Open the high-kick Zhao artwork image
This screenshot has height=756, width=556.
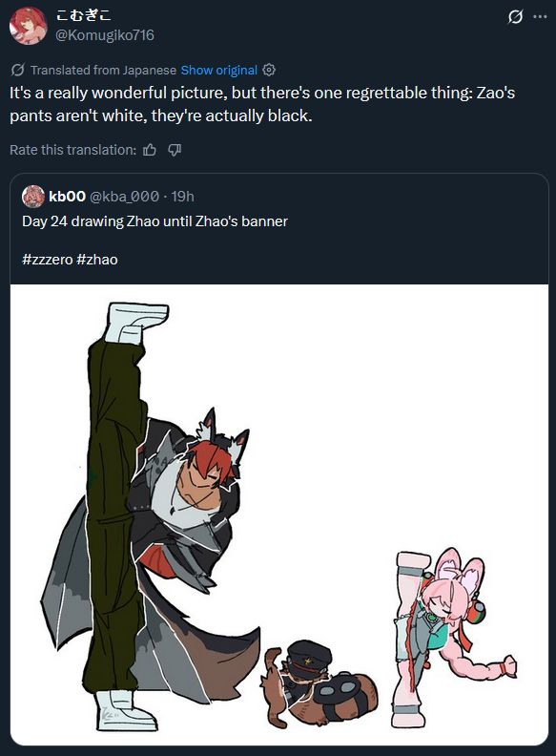pyautogui.click(x=279, y=514)
